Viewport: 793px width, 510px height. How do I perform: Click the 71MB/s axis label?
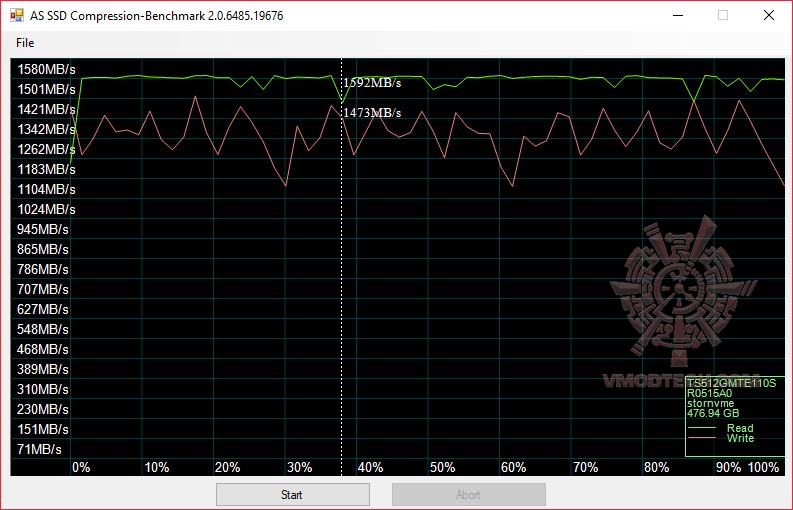39,449
